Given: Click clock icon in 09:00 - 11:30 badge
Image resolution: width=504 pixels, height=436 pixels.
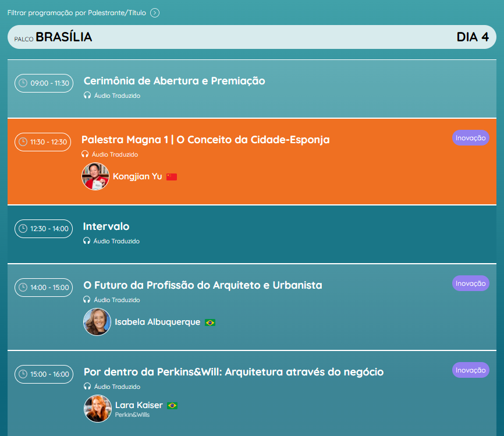Looking at the screenshot, I should click(23, 83).
